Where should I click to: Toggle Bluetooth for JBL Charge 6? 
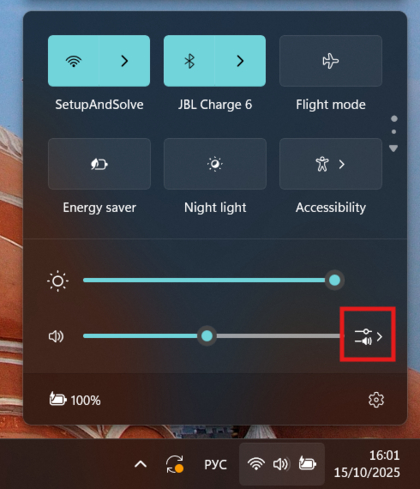point(189,61)
